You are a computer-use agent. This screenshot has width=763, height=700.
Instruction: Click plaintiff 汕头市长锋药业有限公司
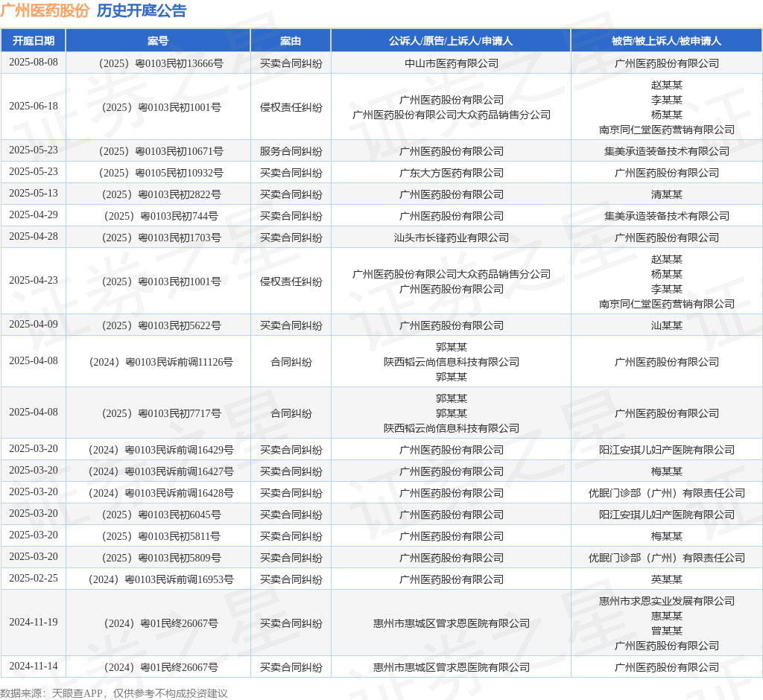tap(451, 238)
